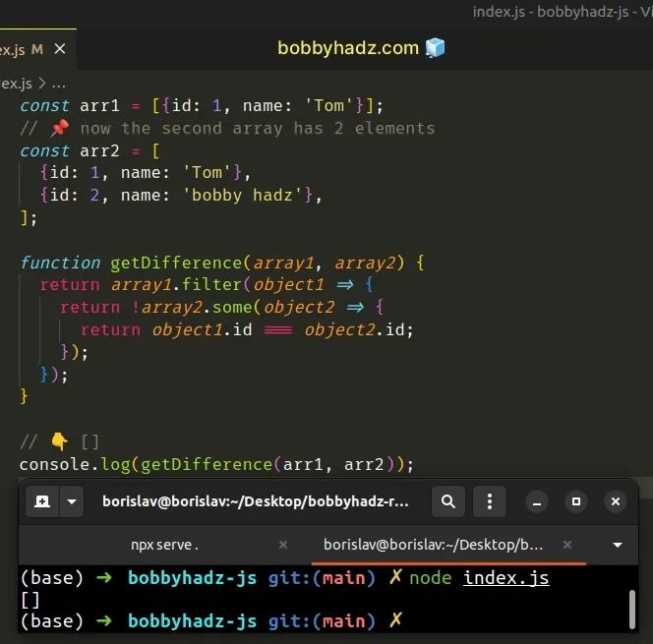This screenshot has height=644, width=653.
Task: Close the 'npx serve .' terminal tab
Action: point(283,545)
